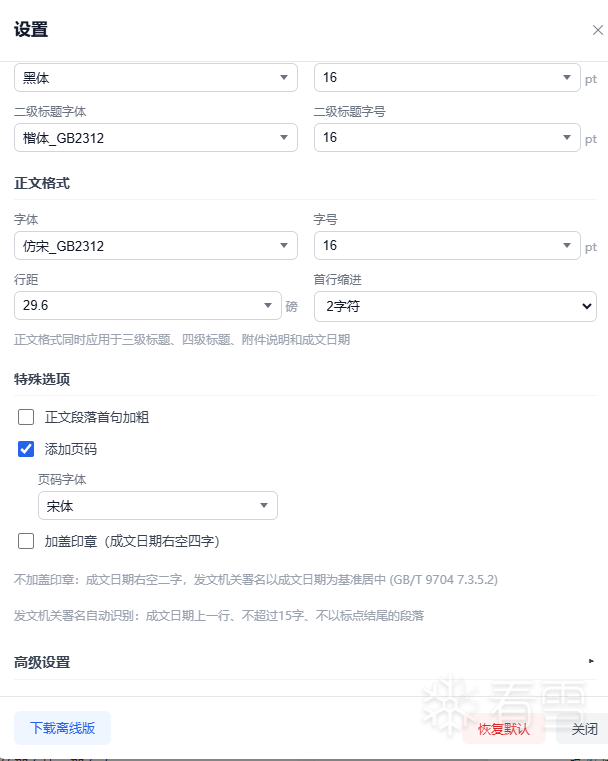
Task: Open the 行距 29.6 combo box arrow
Action: (268, 306)
